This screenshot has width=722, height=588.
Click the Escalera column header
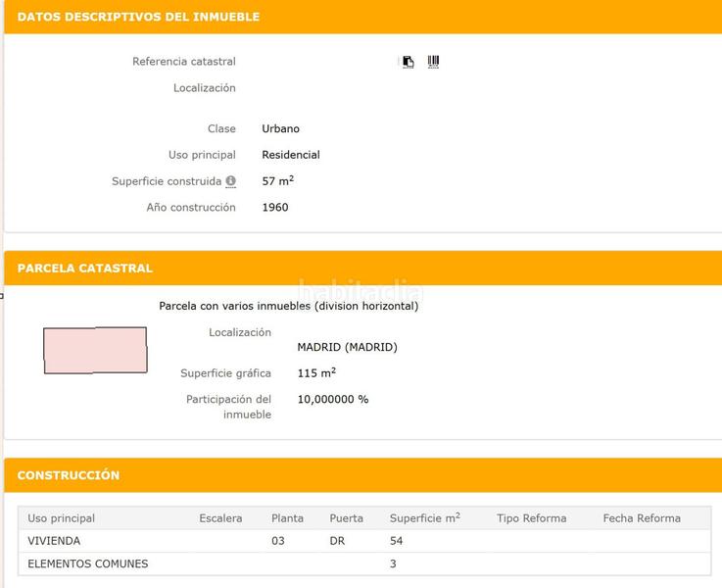click(x=220, y=517)
